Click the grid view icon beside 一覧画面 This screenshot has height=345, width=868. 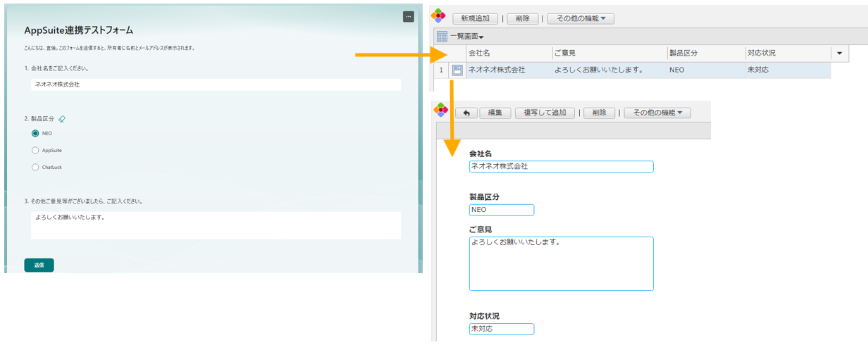pos(442,36)
